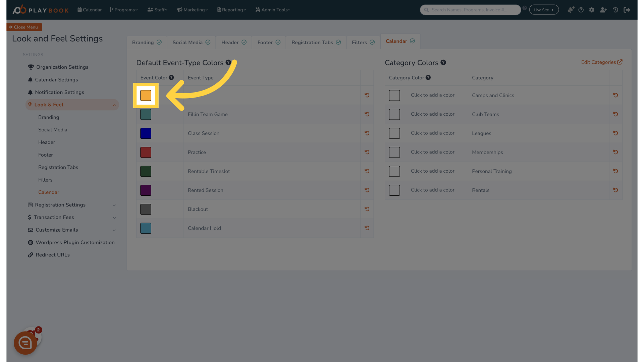Add a color for Leagues category
Viewport: 644px width, 362px height.
tap(394, 133)
